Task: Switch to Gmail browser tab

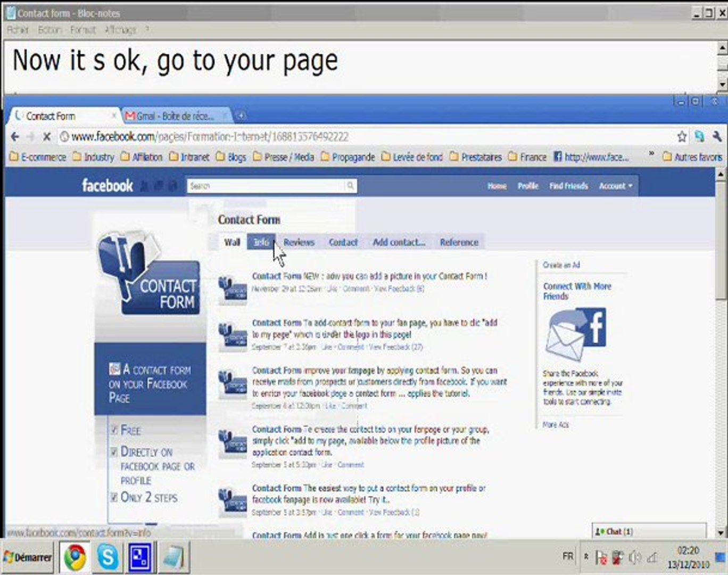Action: click(x=175, y=116)
